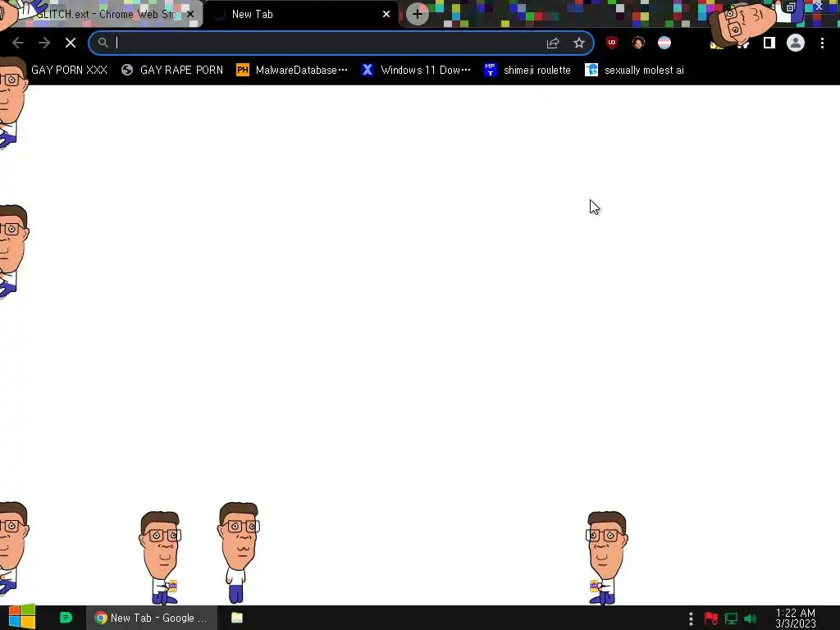Click the standing mascot character without a can
840x630 pixels.
tap(239, 553)
